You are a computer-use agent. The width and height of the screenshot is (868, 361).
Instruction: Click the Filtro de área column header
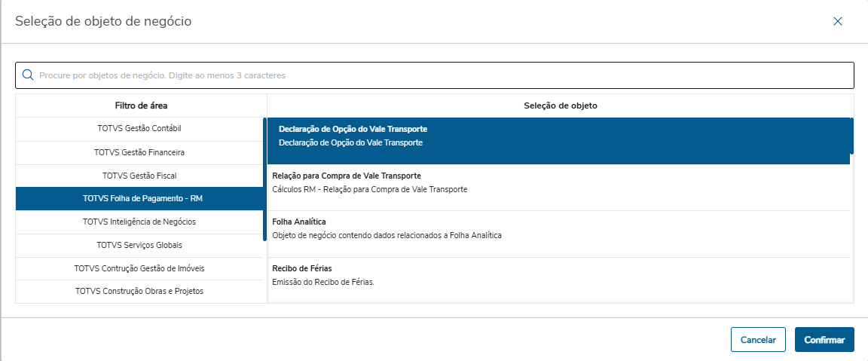(141, 106)
